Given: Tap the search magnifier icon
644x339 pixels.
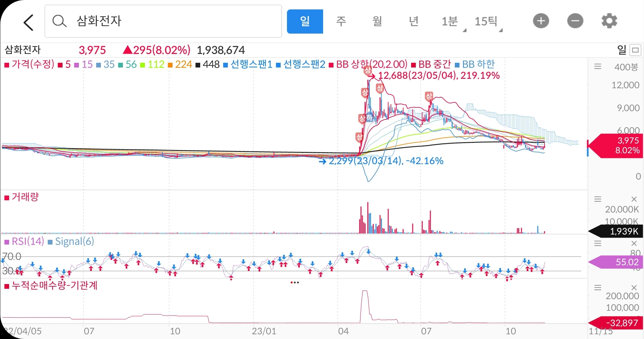Looking at the screenshot, I should click(x=59, y=21).
